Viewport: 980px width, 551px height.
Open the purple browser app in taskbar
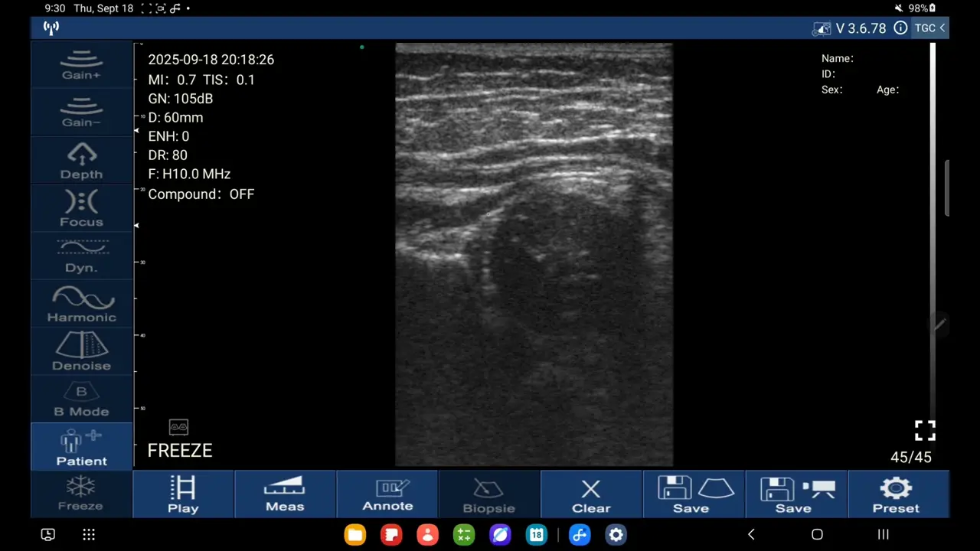(501, 535)
